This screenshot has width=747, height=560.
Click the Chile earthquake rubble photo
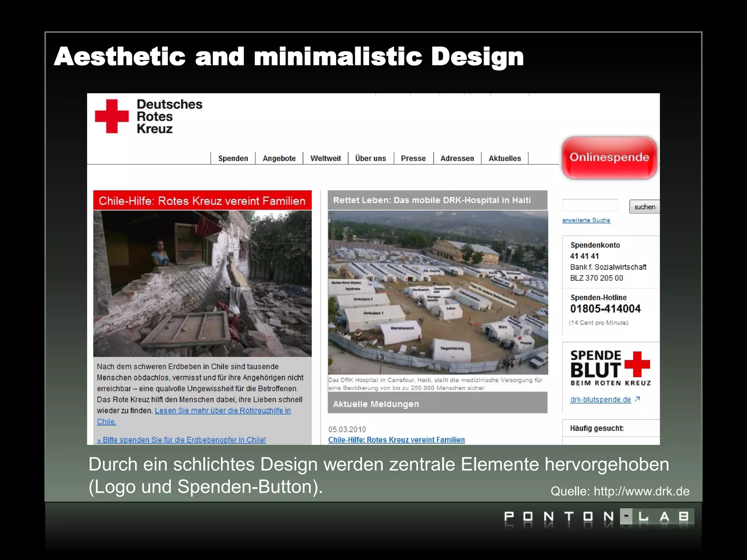click(202, 284)
